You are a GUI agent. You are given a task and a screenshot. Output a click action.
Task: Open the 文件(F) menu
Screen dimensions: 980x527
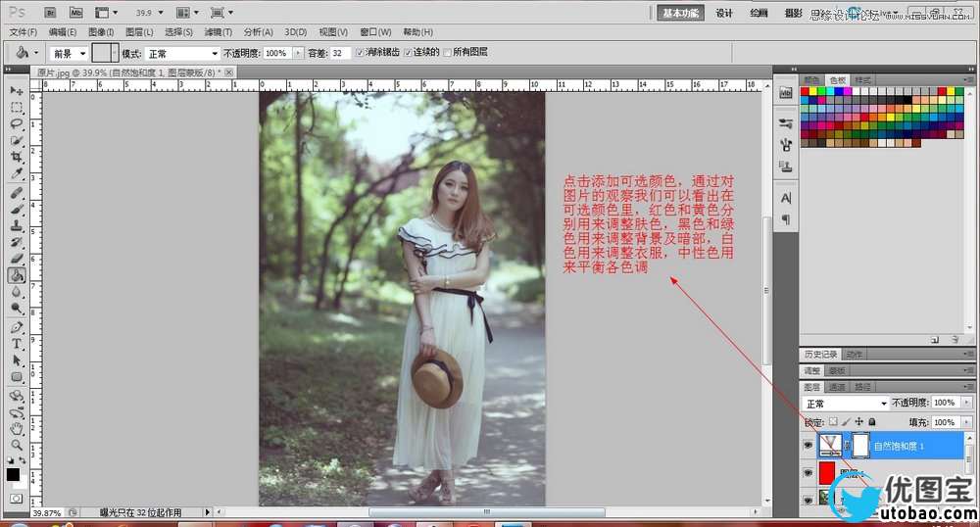click(24, 32)
